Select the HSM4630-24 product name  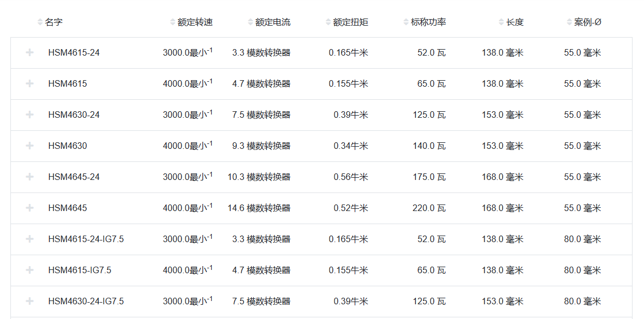pyautogui.click(x=74, y=115)
